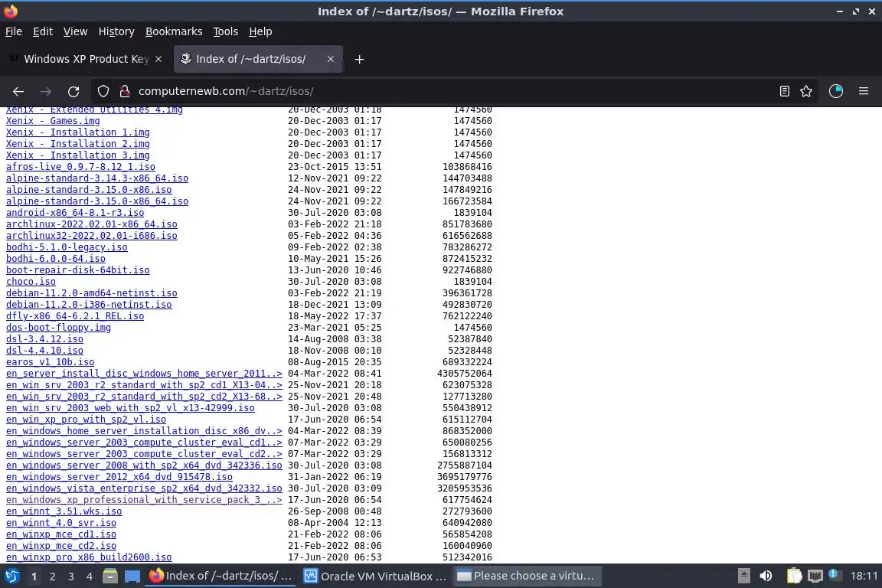
Task: Download en_winxp_mce_cd2.iso
Action: pyautogui.click(x=61, y=546)
